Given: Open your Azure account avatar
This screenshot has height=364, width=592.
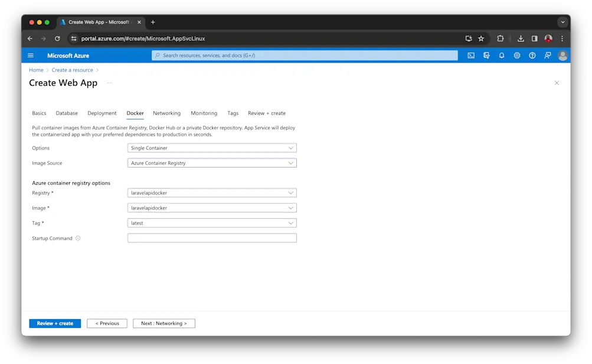Looking at the screenshot, I should click(x=562, y=55).
